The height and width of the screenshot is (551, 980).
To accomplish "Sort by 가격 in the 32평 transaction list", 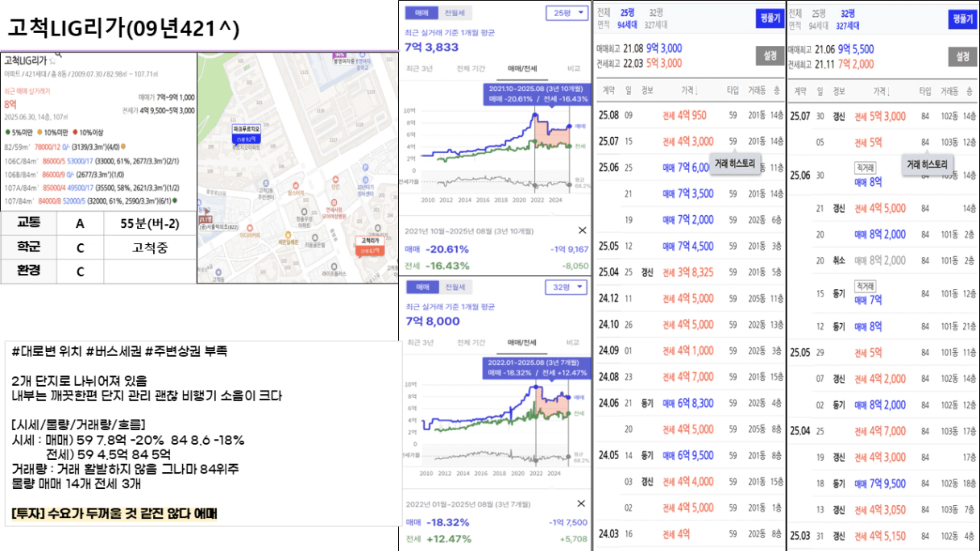I will (881, 91).
